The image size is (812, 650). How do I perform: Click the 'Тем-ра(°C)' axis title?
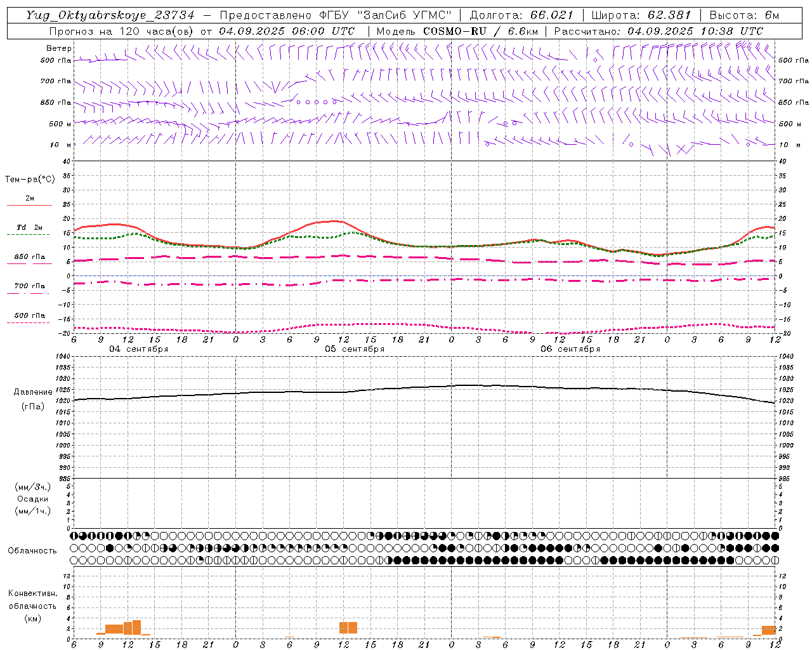tap(30, 180)
